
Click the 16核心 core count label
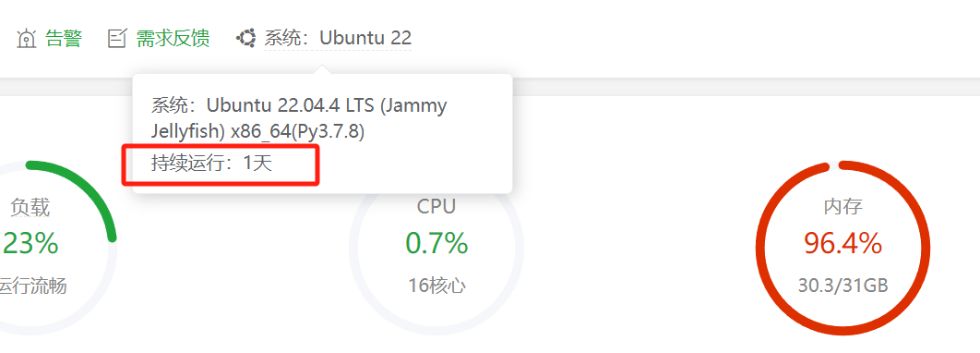[x=436, y=286]
